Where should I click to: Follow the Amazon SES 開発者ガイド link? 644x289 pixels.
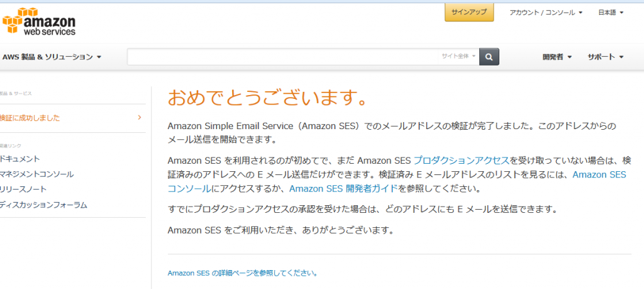tap(343, 189)
